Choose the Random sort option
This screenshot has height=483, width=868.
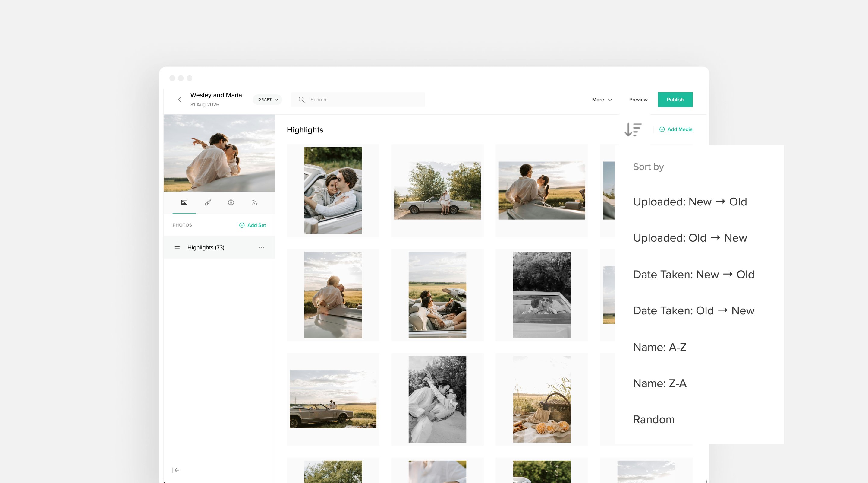(x=654, y=419)
